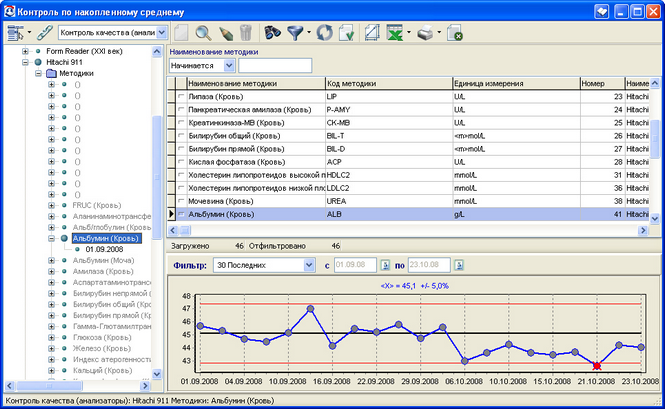Tick the checkbox for Липаза (Кровь)
The height and width of the screenshot is (409, 665).
[182, 97]
